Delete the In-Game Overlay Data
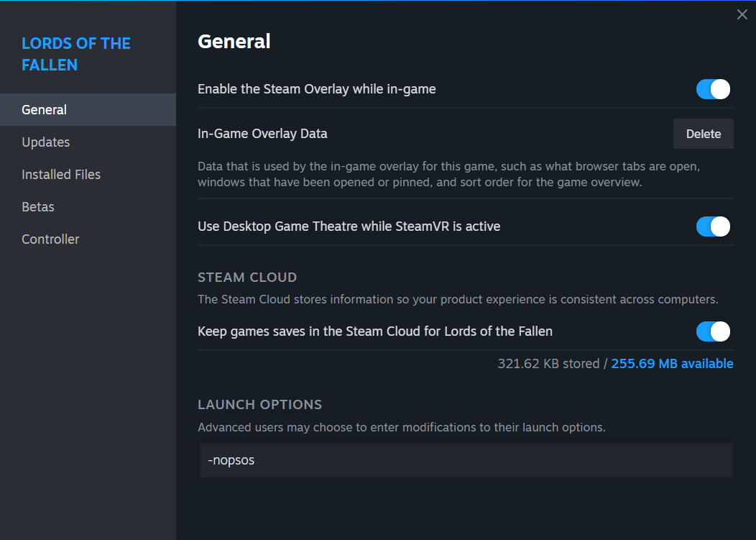756x540 pixels. point(703,134)
